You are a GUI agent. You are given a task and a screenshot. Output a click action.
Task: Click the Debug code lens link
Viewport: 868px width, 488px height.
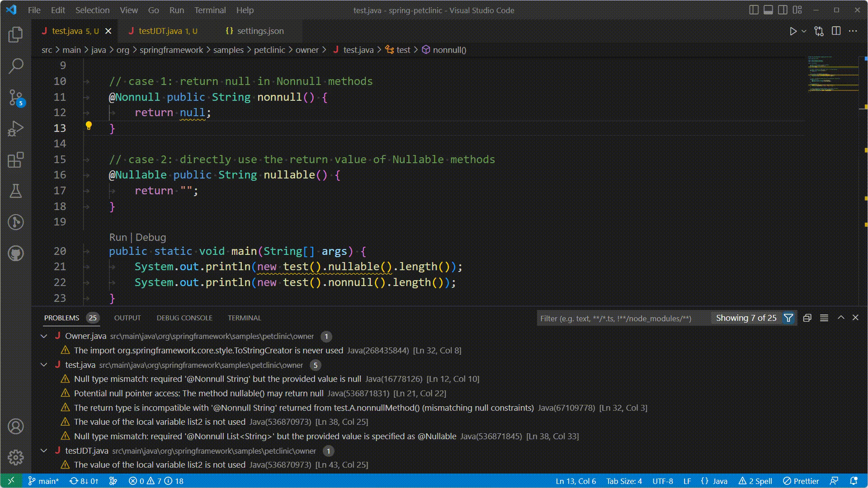point(151,237)
